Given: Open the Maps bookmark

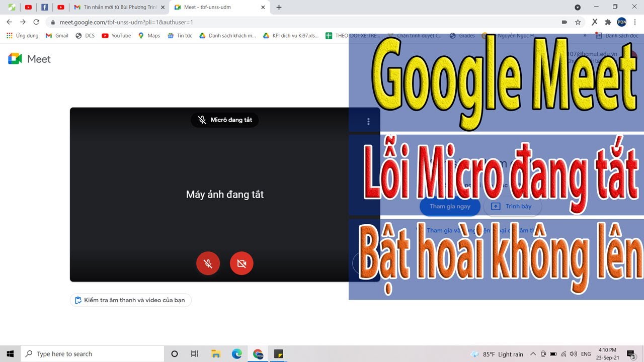Looking at the screenshot, I should [149, 36].
